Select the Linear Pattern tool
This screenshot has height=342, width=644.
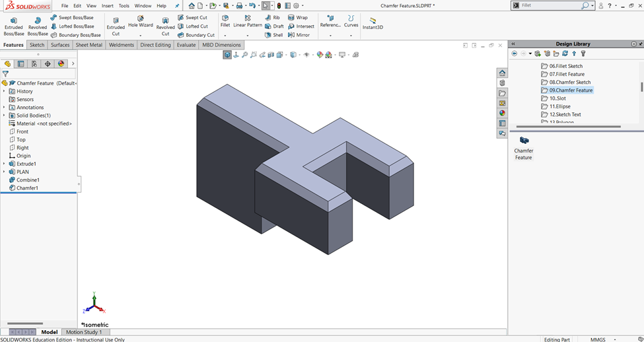click(248, 22)
